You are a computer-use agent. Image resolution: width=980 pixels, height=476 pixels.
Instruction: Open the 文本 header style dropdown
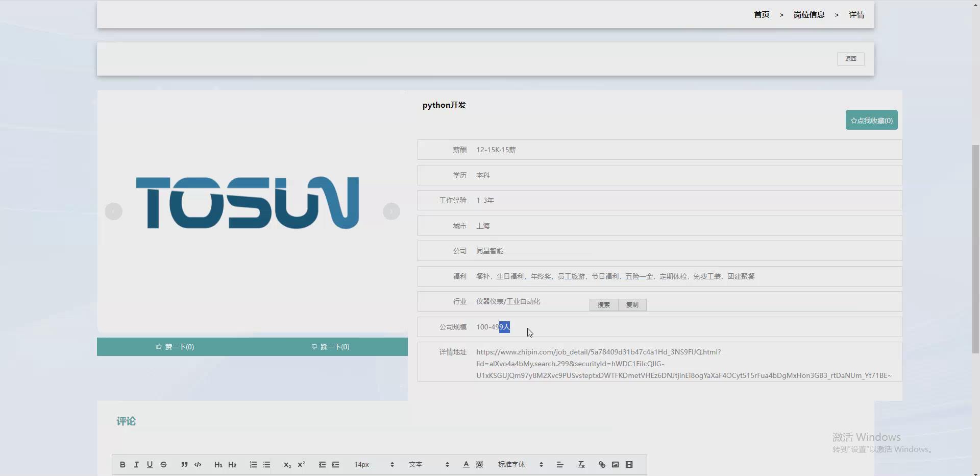click(429, 465)
